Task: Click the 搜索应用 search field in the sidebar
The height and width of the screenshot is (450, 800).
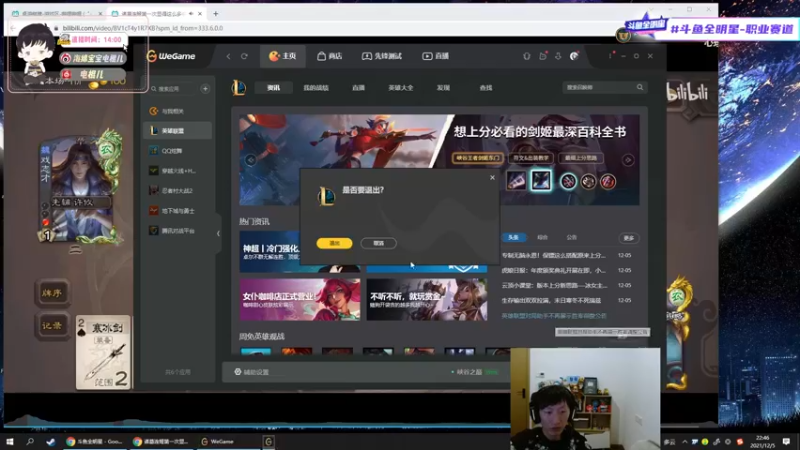Action: [x=173, y=89]
